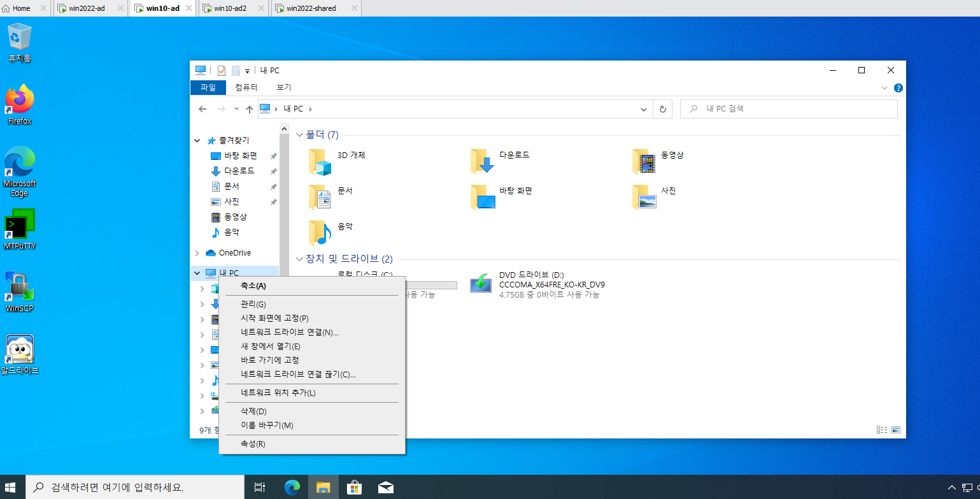980x499 pixels.
Task: Click the 내 PC 검색 search box
Action: pos(789,109)
